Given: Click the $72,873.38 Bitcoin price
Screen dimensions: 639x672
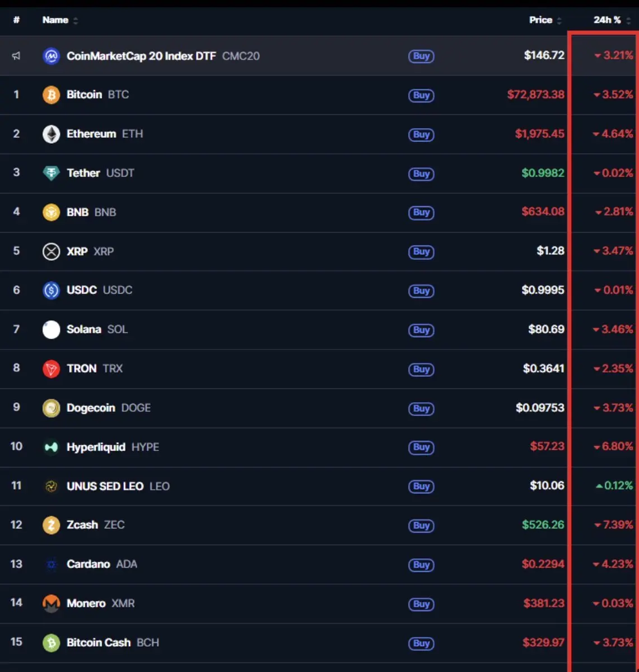Looking at the screenshot, I should click(535, 95).
